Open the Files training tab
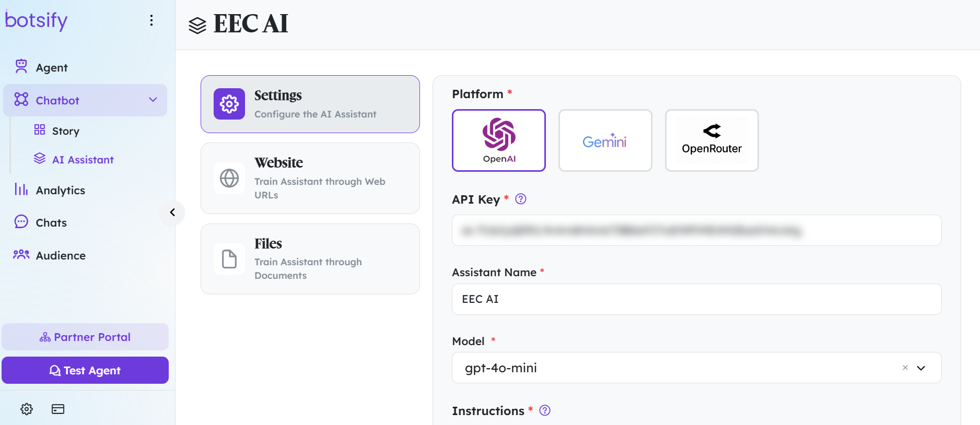Viewport: 980px width, 425px height. click(x=310, y=259)
